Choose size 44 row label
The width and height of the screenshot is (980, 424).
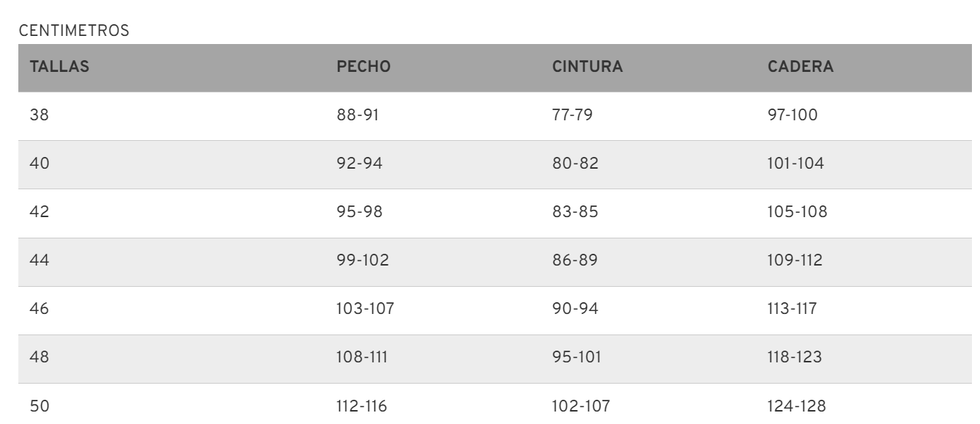39,261
